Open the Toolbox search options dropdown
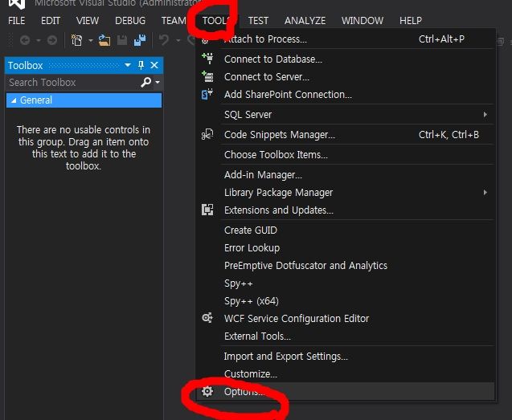512x420 pixels. [158, 82]
